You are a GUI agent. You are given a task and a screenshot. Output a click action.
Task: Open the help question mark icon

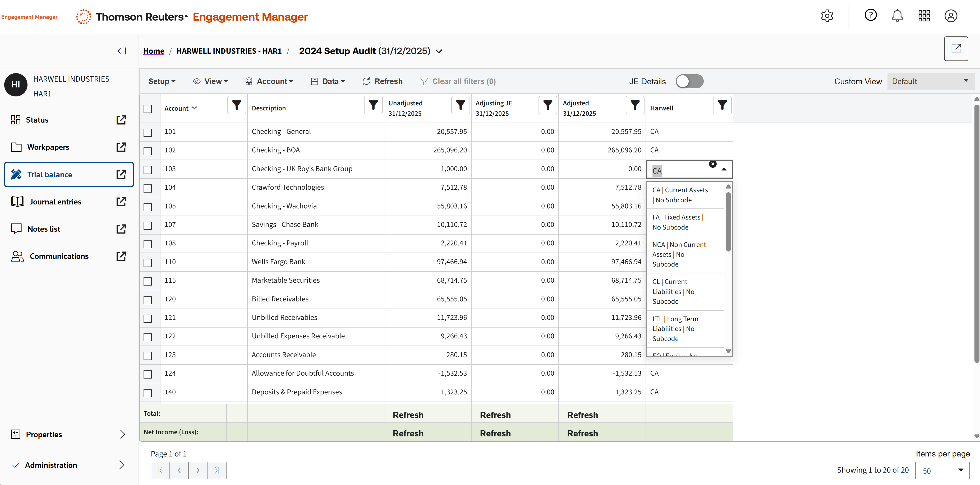tap(871, 15)
